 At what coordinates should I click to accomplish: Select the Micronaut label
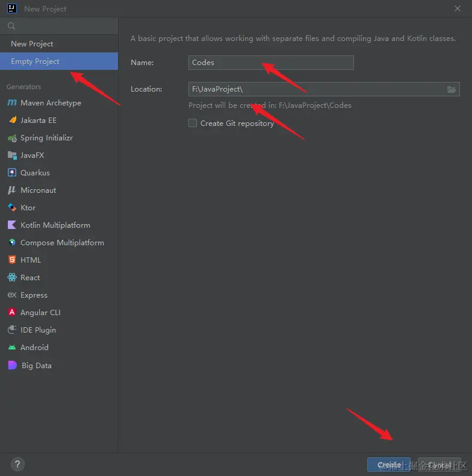click(38, 190)
